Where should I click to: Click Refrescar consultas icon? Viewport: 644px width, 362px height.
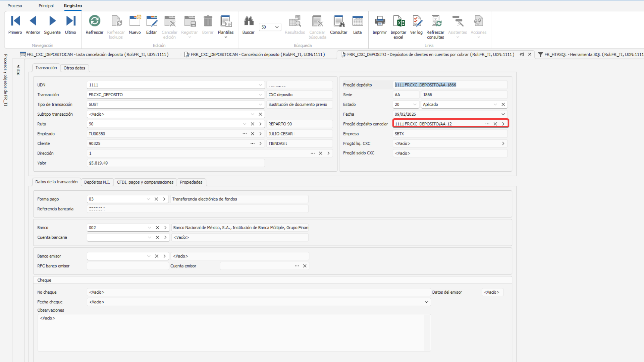(x=435, y=21)
